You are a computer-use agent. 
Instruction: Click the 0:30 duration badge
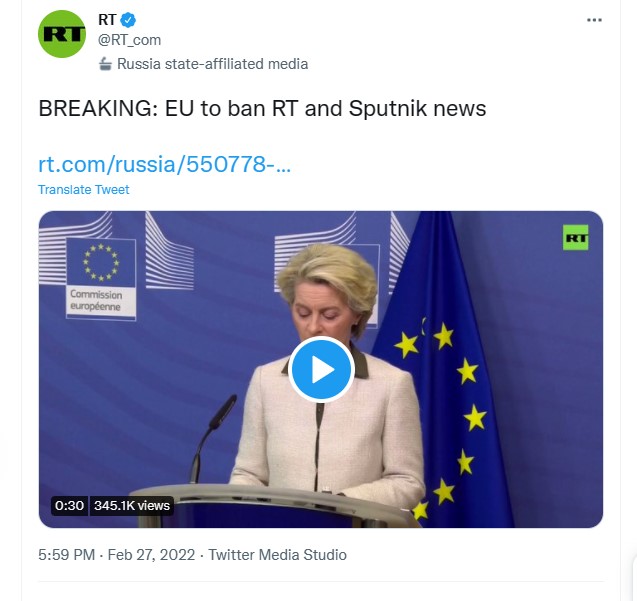coord(69,506)
